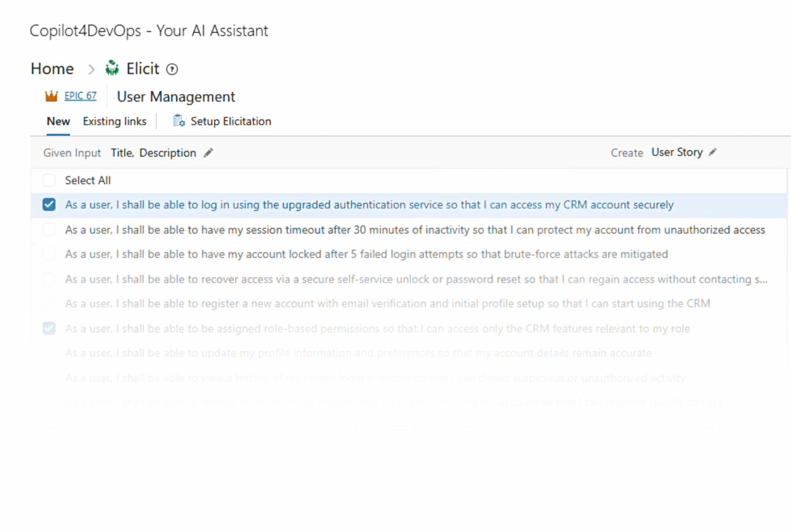Click the pencil icon beside Title, Description
The image size is (791, 532).
pos(208,153)
